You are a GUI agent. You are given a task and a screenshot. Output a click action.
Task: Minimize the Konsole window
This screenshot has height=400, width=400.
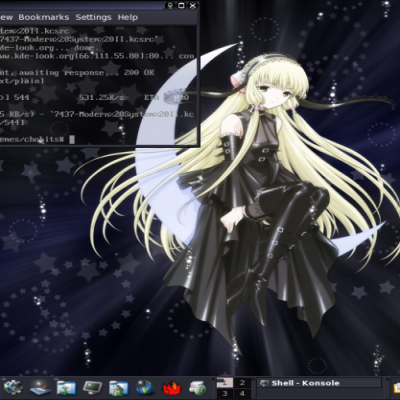coord(170,6)
